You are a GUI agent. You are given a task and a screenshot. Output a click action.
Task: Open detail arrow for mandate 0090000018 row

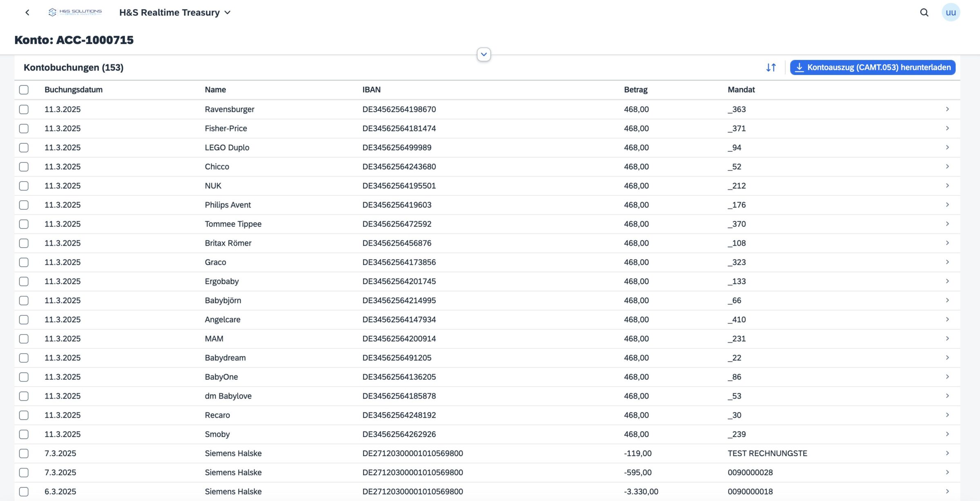click(947, 492)
